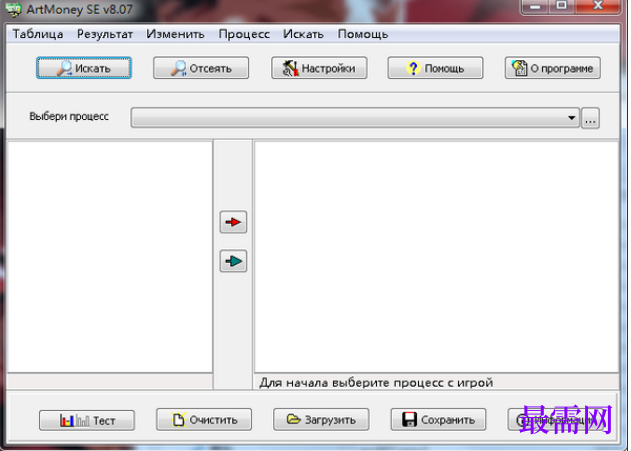Open the Результат menu

pos(105,34)
